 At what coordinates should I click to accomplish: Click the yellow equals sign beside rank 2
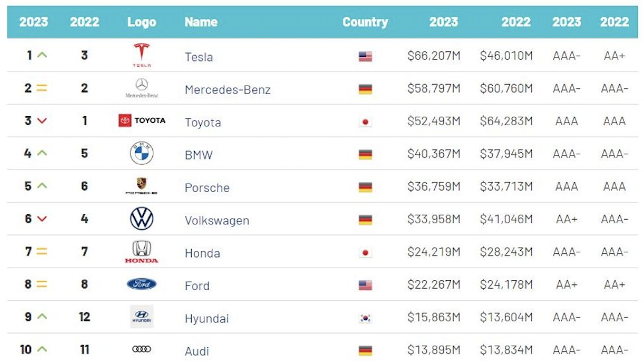[42, 88]
